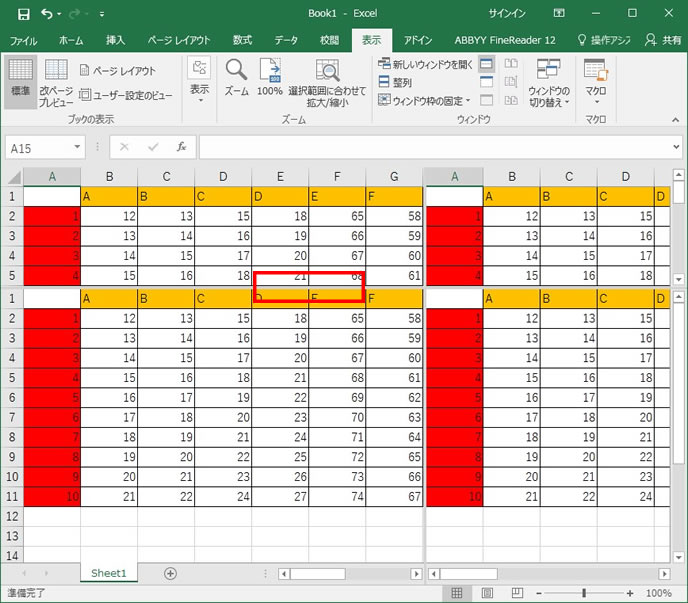Open the Undo history dropdown arrow
The height and width of the screenshot is (603, 688).
59,14
